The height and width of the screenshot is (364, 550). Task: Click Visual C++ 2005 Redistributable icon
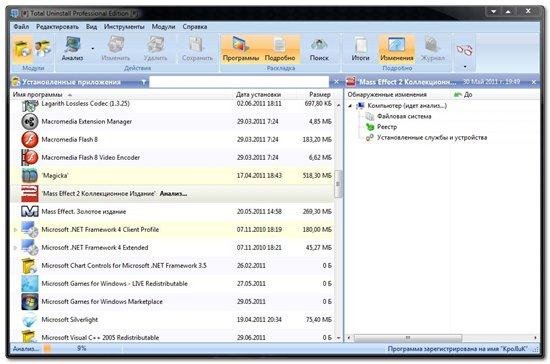(x=30, y=336)
